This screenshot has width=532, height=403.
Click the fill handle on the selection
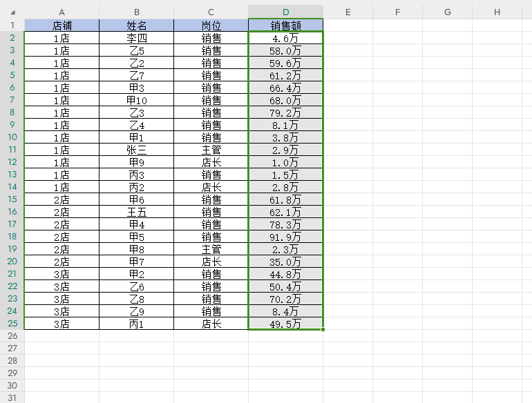pyautogui.click(x=323, y=329)
